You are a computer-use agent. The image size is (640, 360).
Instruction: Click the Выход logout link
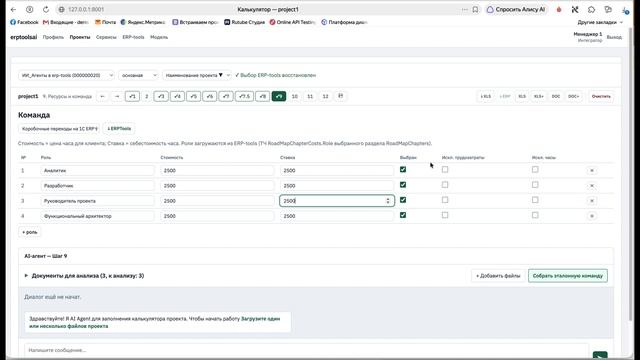[x=614, y=37]
